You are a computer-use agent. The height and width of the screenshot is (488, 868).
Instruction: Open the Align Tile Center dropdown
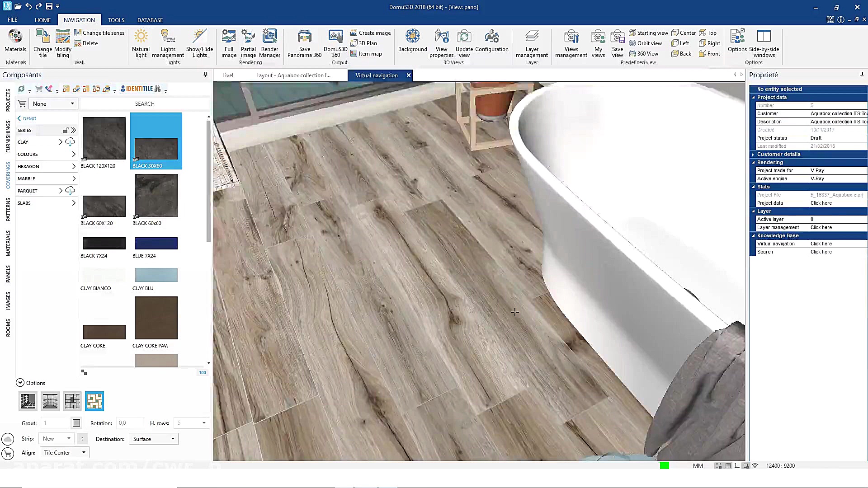64,452
